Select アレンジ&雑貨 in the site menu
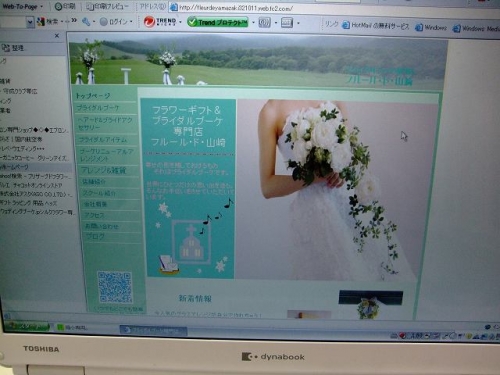This screenshot has height=375, width=500. [103, 171]
